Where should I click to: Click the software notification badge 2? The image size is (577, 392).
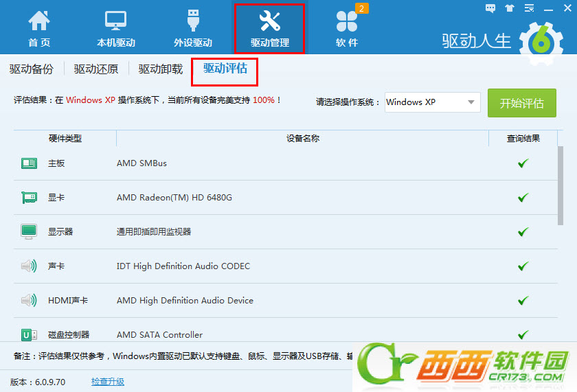361,8
